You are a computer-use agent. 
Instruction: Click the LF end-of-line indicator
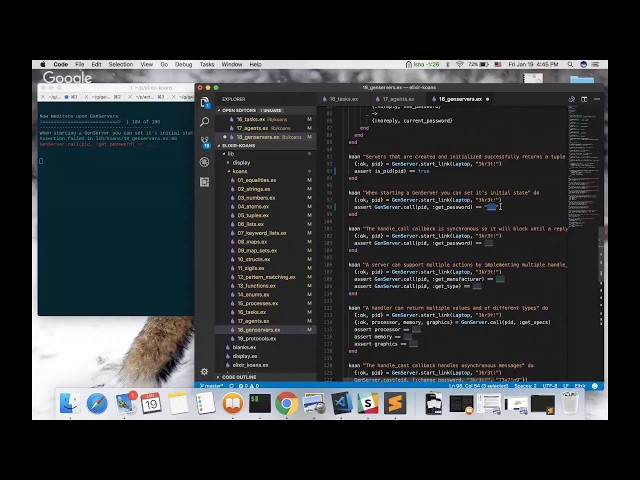(566, 386)
